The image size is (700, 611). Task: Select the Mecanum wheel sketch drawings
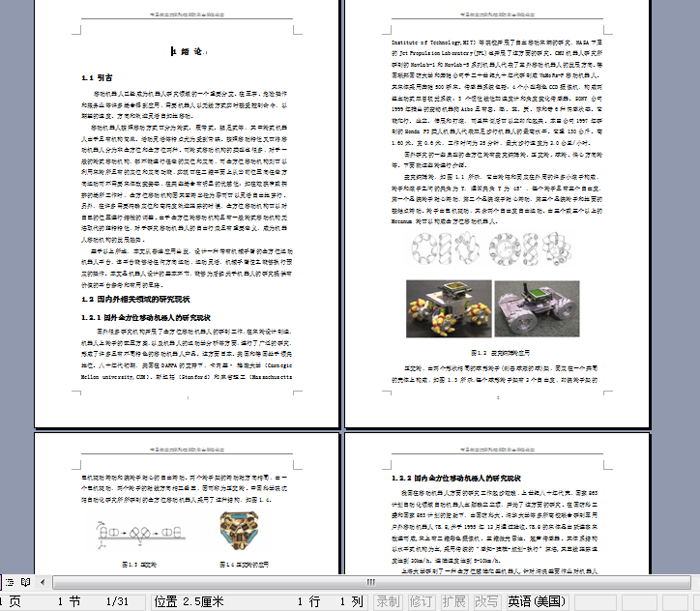click(492, 249)
